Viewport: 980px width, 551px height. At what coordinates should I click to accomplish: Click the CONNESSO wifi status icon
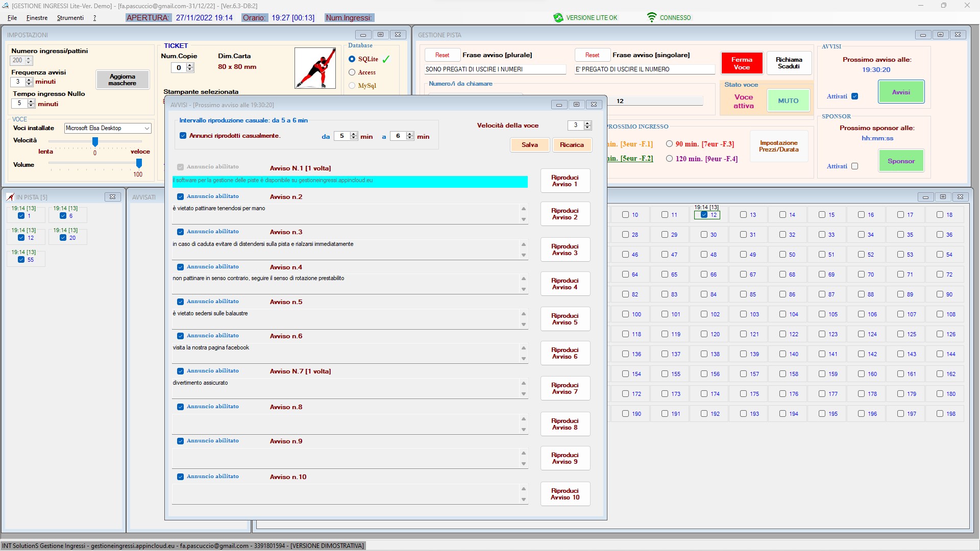[x=652, y=17]
